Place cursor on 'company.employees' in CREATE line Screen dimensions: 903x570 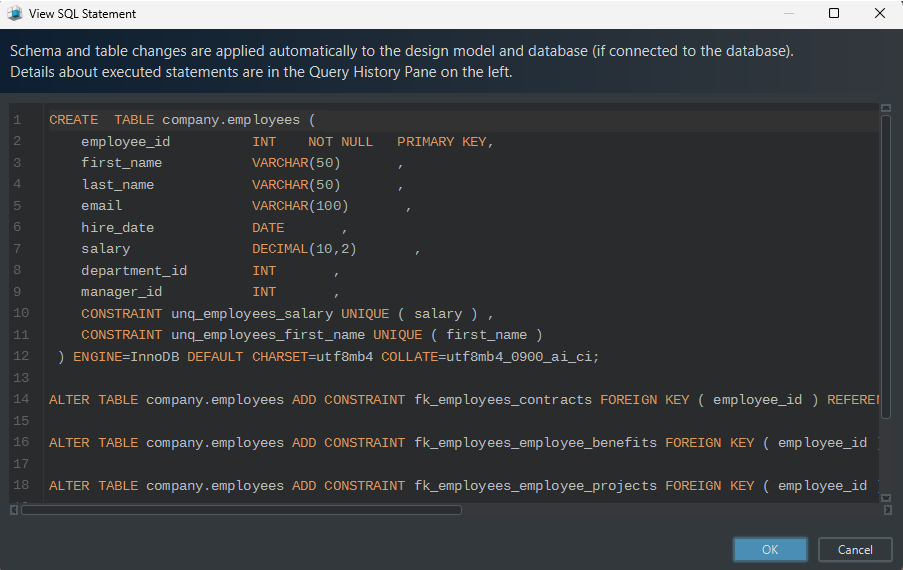231,120
